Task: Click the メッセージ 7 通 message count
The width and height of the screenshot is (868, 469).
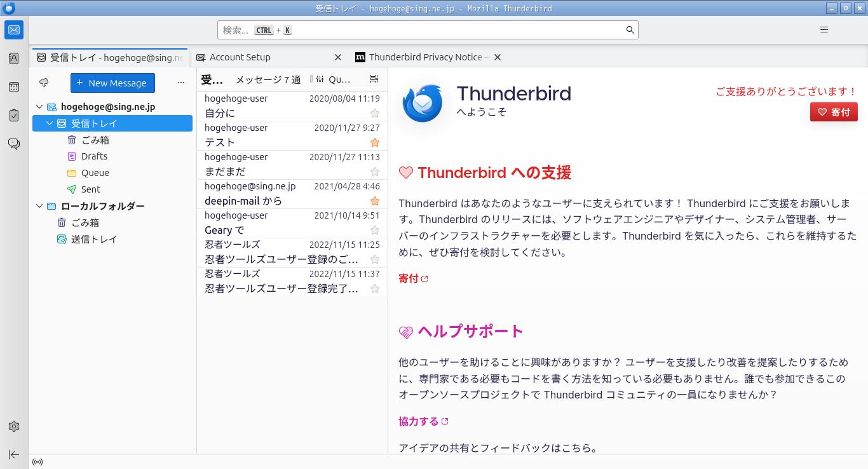Action: tap(268, 79)
